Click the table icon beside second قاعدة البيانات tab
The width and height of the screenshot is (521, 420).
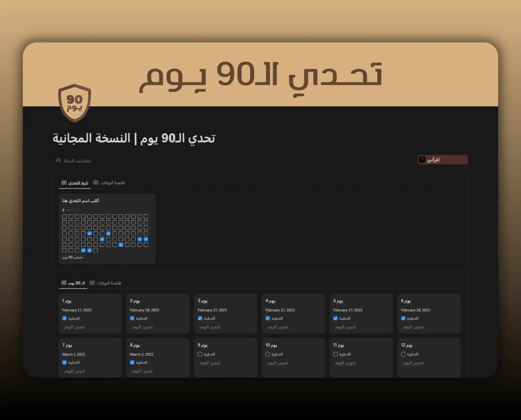pyautogui.click(x=92, y=282)
